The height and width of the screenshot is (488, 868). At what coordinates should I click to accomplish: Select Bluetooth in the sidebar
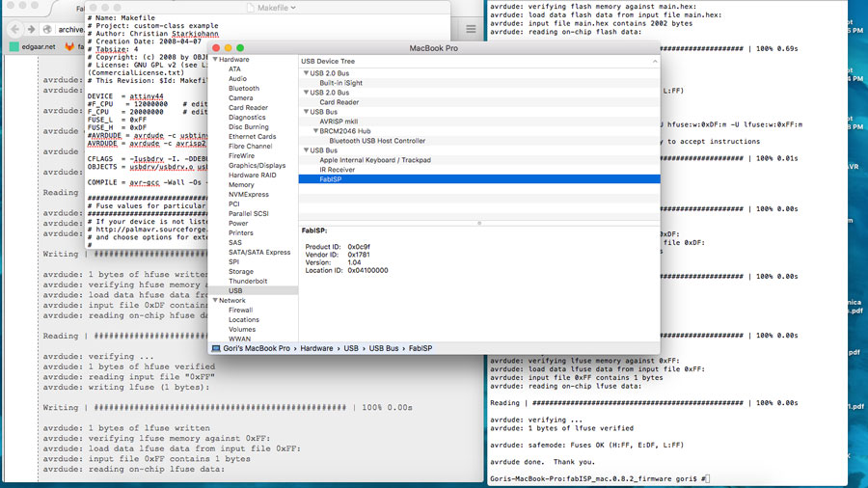(244, 89)
